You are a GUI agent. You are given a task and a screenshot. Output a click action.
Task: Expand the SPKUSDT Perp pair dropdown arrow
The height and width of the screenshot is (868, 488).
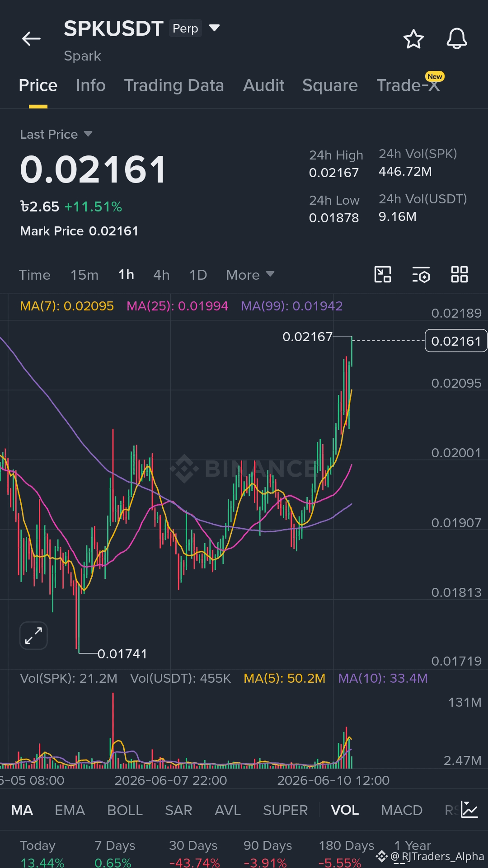click(215, 28)
